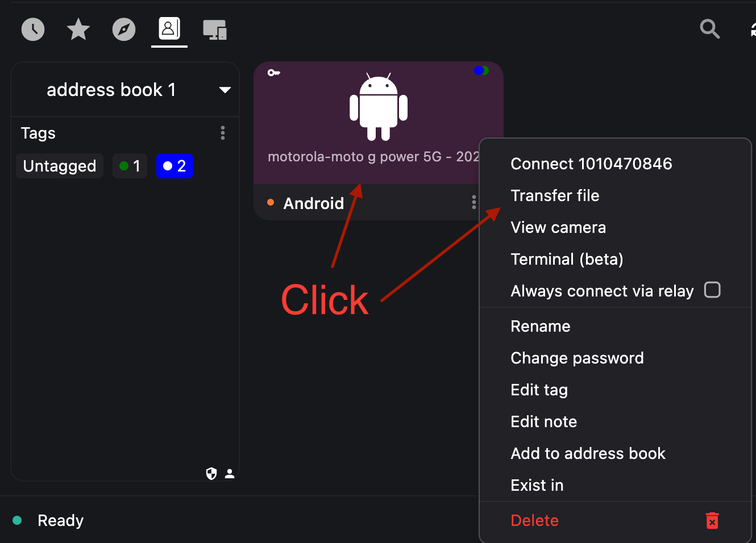
Task: Click the green status dot beside Ready
Action: click(17, 520)
